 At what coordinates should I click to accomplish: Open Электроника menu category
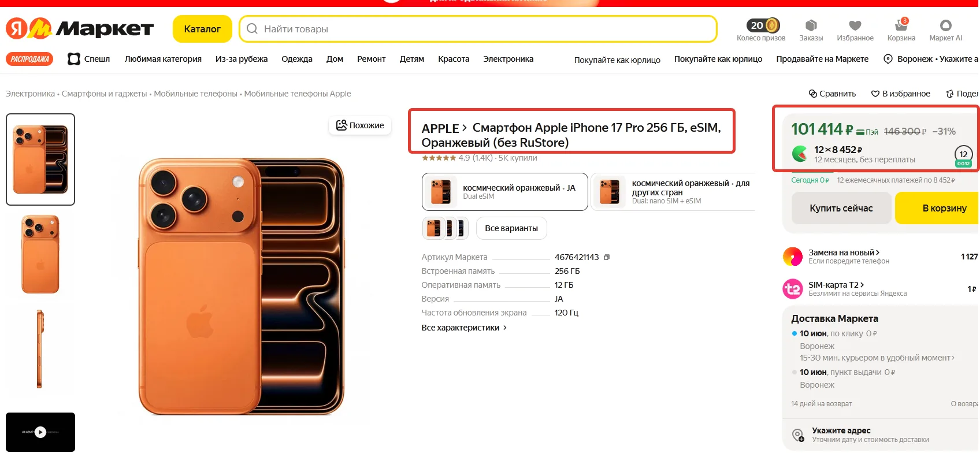click(508, 59)
